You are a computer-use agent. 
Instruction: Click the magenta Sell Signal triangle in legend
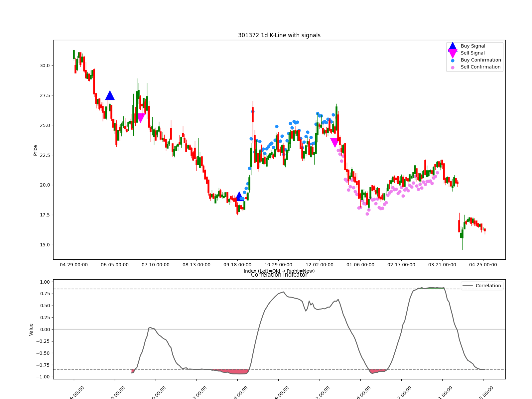click(x=453, y=54)
